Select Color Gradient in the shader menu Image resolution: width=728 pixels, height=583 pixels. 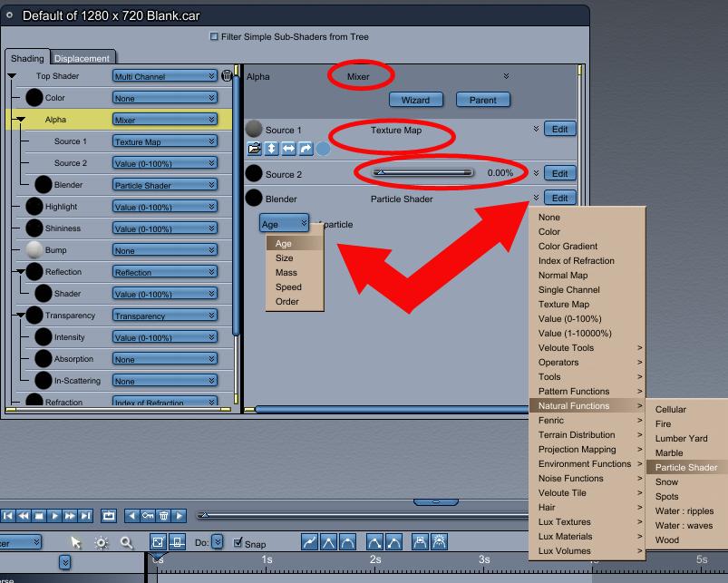click(x=587, y=246)
